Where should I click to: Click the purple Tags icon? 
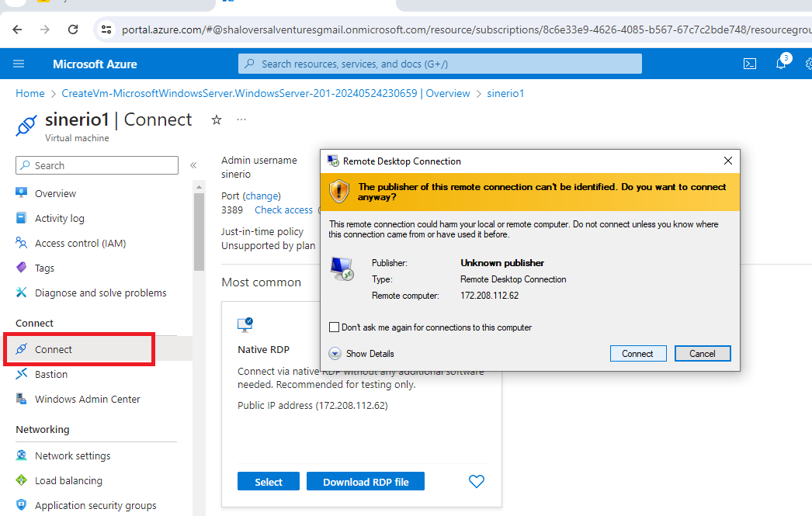pyautogui.click(x=21, y=268)
